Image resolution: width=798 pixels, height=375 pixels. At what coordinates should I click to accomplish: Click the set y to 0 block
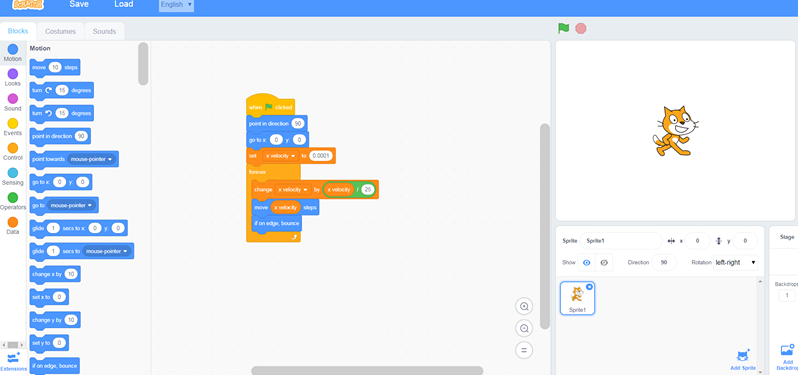[49, 343]
